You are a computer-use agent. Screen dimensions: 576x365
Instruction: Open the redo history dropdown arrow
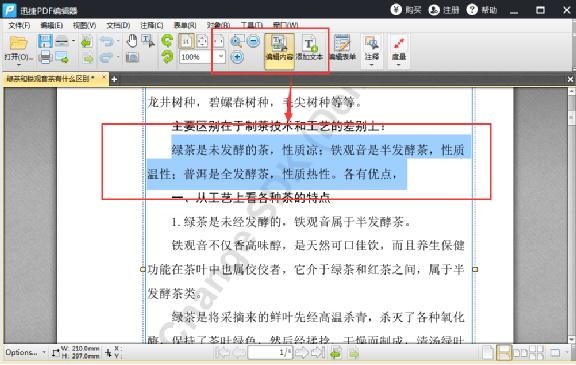coord(118,57)
